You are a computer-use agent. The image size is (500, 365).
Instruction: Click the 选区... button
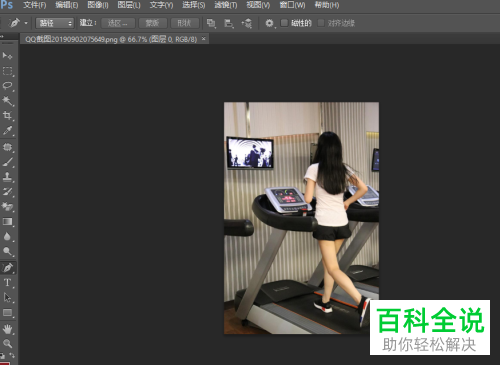118,23
